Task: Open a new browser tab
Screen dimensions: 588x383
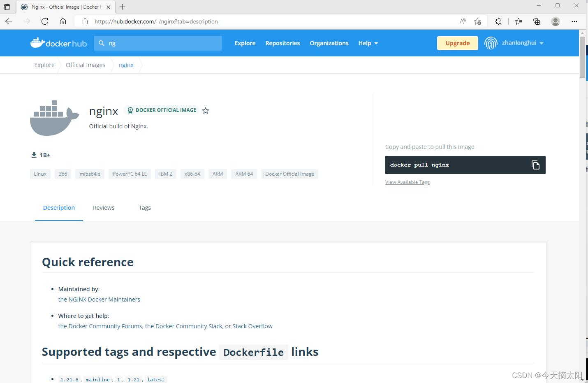Action: [x=123, y=7]
